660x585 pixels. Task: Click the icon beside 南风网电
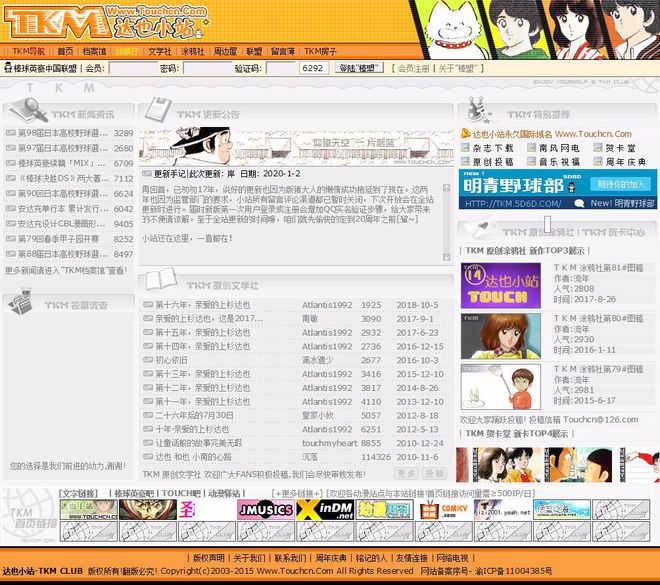pos(532,147)
